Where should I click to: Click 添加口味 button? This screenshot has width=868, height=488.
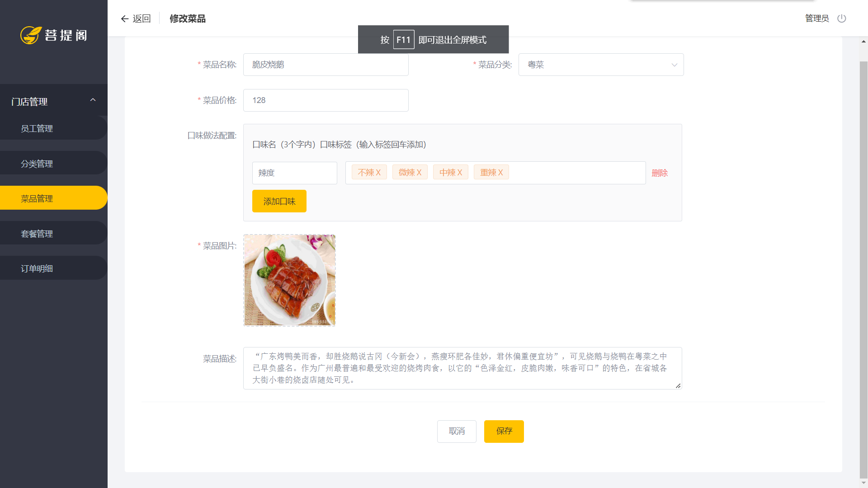(x=279, y=201)
